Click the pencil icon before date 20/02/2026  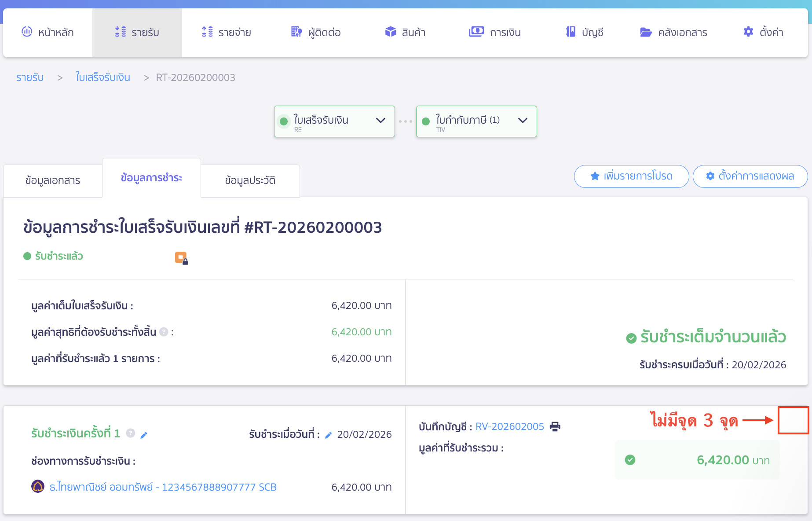pyautogui.click(x=328, y=435)
